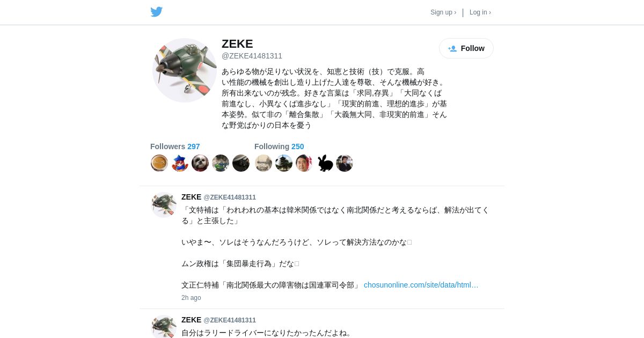Select the following avatar with pagoda tree
644x338 pixels.
coord(284,163)
